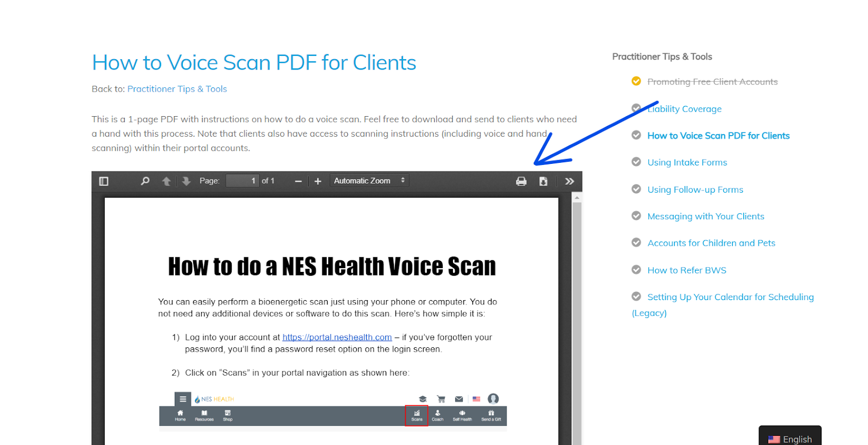Click the PDF scrollbar up arrow
Viewport: 868px width, 445px height.
click(577, 198)
